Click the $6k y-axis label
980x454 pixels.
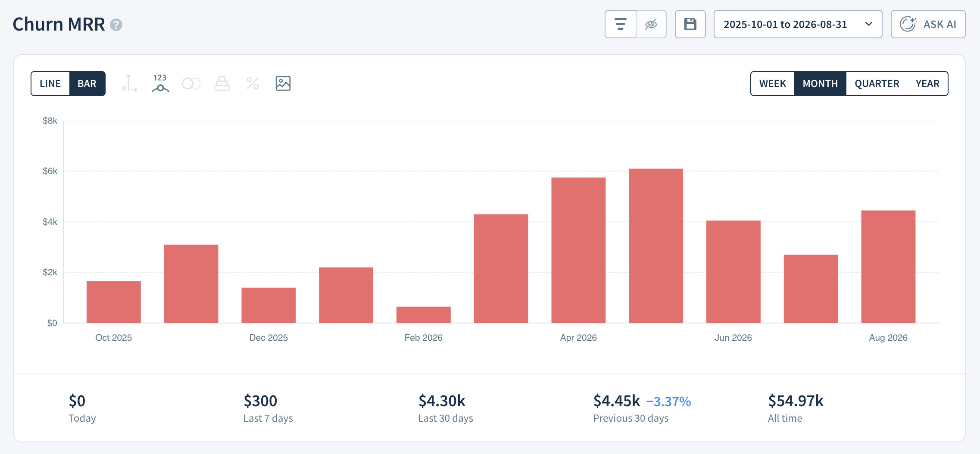(x=50, y=171)
